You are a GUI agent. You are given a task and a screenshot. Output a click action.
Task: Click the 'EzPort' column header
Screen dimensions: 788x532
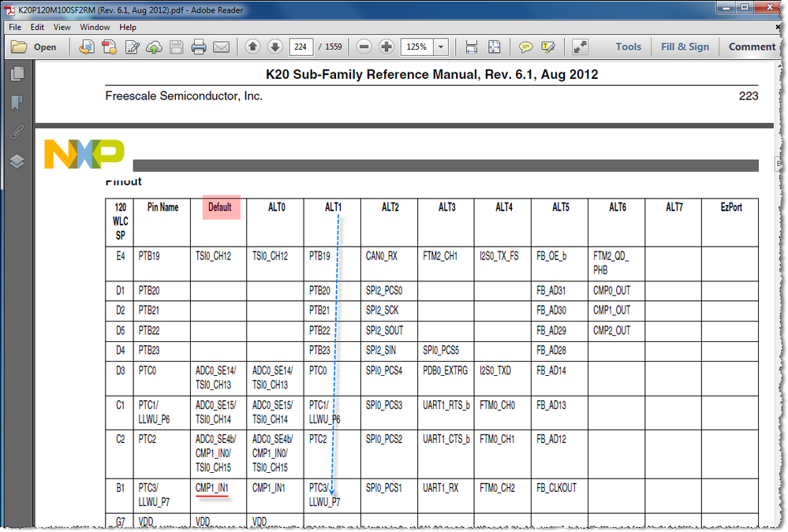click(730, 207)
